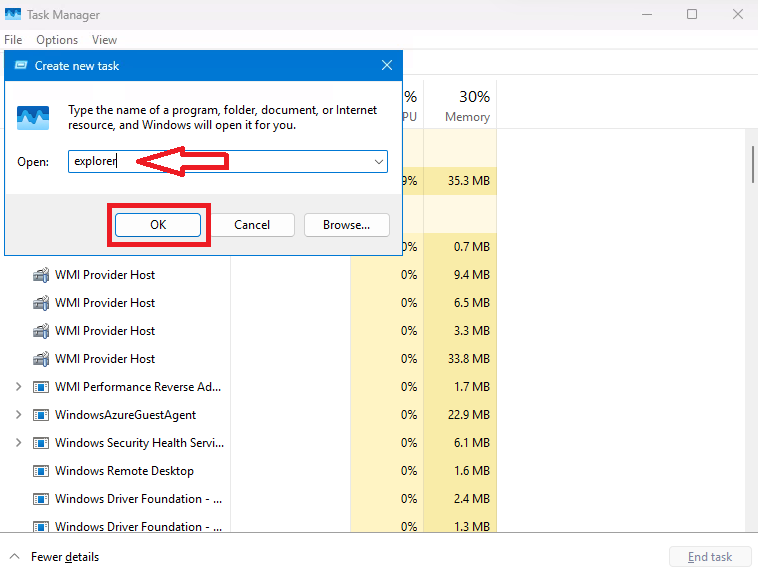
Task: Close the Create new task dialog
Action: 387,66
